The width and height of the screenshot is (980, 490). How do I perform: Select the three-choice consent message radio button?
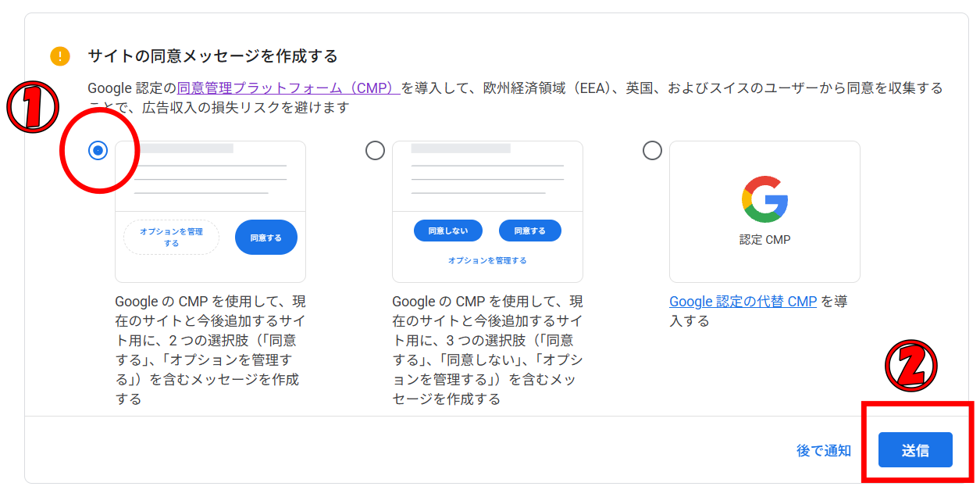click(376, 151)
